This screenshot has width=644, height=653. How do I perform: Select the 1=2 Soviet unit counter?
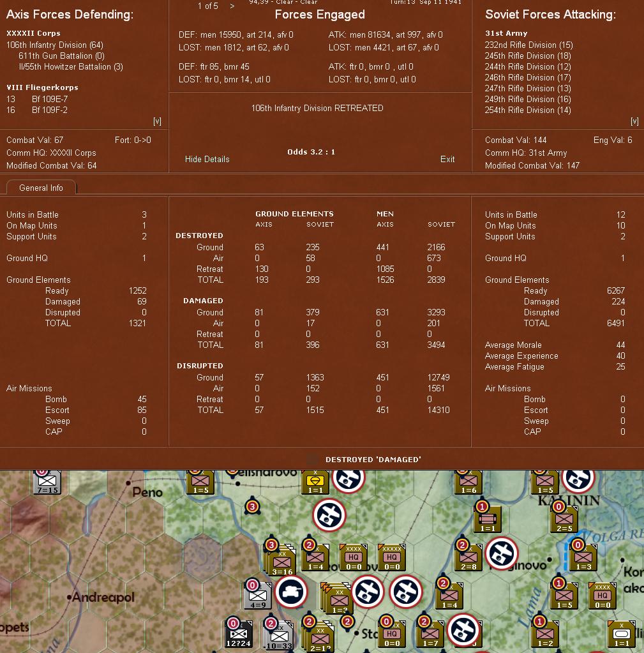pyautogui.click(x=545, y=634)
